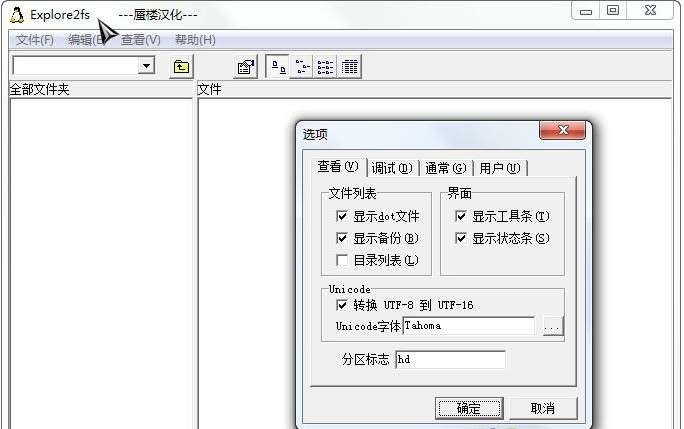Click into the 分区标志 input field
684x429 pixels.
[x=450, y=360]
